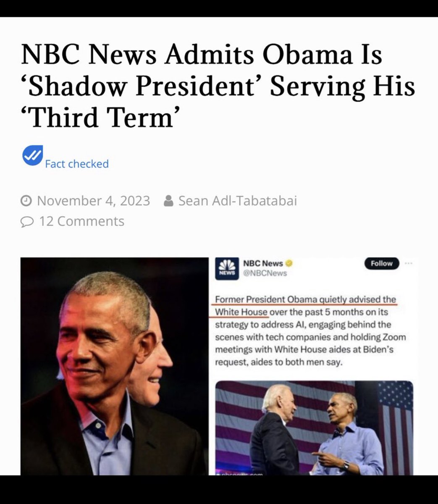Screen dimensions: 438x504
Task: Open the Biden and Obama photo in tweet
Action: tap(314, 428)
